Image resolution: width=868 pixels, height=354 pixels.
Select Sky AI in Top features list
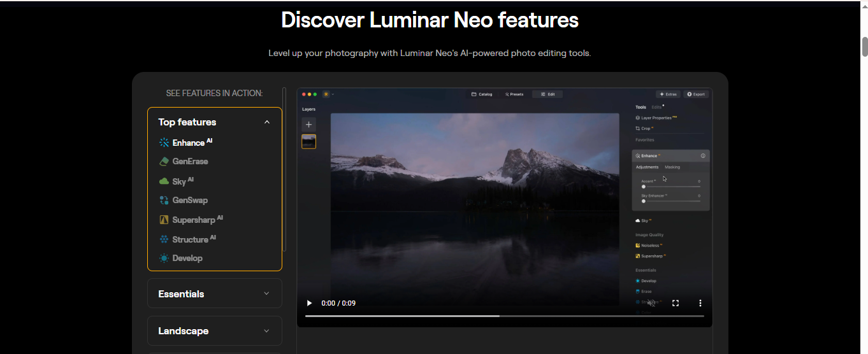pos(176,181)
